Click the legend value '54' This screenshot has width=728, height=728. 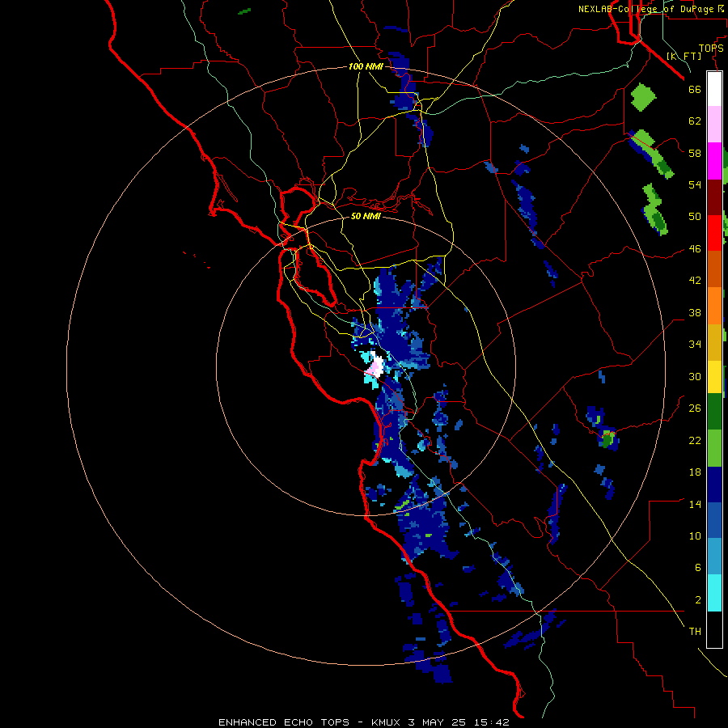click(695, 184)
